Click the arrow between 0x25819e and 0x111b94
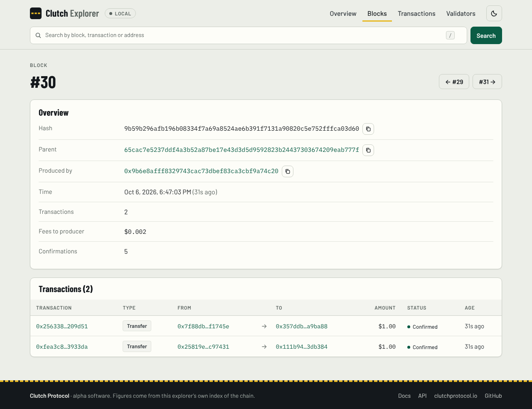Viewport: 532px width, 409px height. [264, 347]
